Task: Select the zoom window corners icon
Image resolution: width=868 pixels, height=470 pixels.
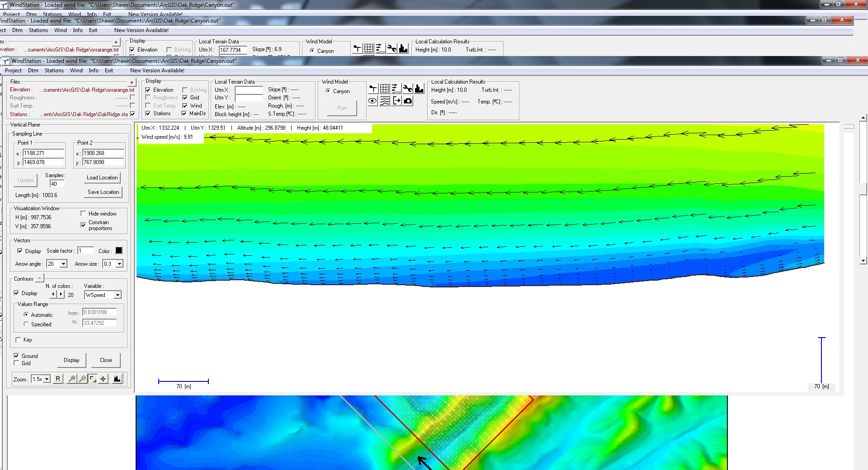Action: pos(93,379)
